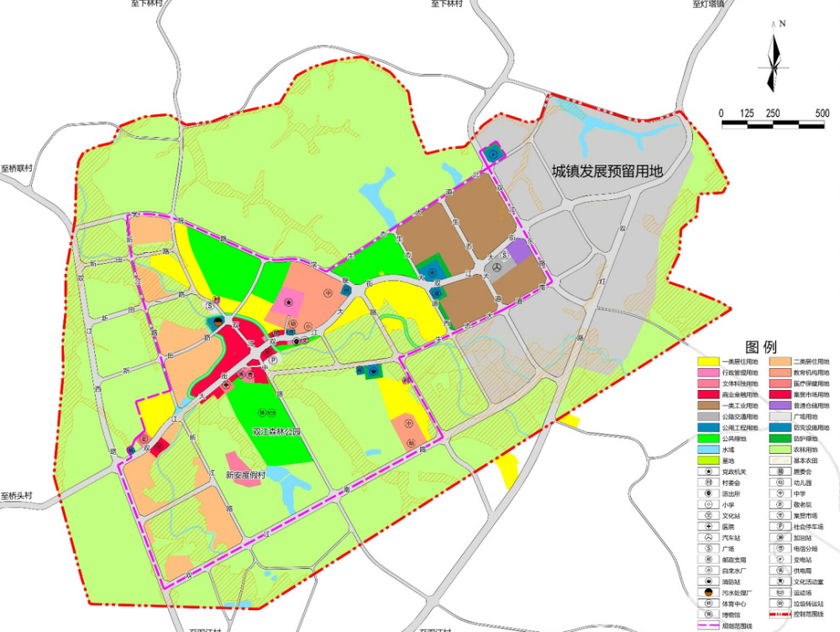
Task: Click the 至桥头村 road label
Action: [x=17, y=495]
